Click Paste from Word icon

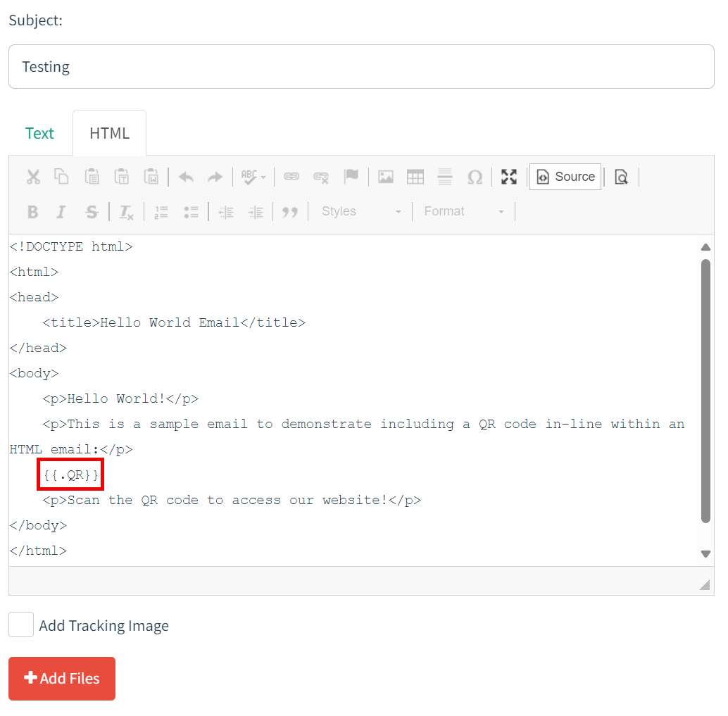pos(151,177)
